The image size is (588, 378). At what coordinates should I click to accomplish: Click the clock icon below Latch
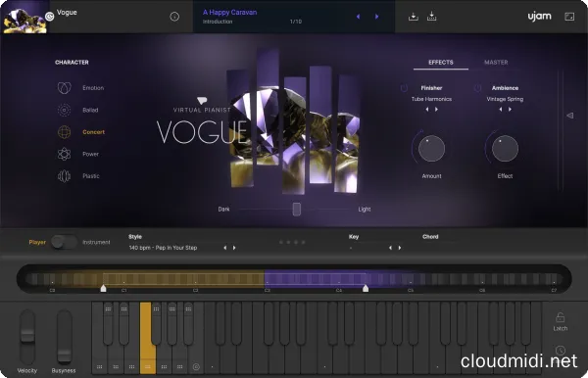click(561, 351)
